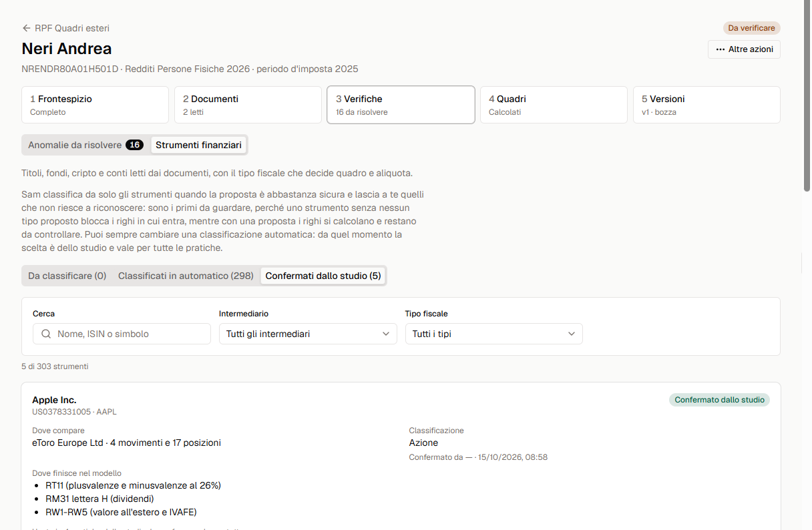Image resolution: width=812 pixels, height=530 pixels.
Task: Show Da classificare (0) list
Action: 67,276
